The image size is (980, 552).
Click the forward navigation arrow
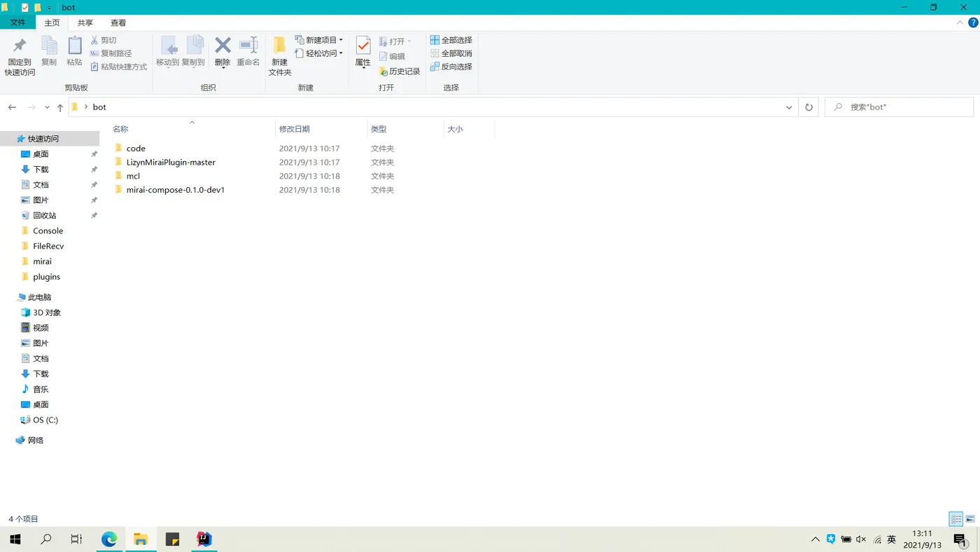pyautogui.click(x=31, y=107)
